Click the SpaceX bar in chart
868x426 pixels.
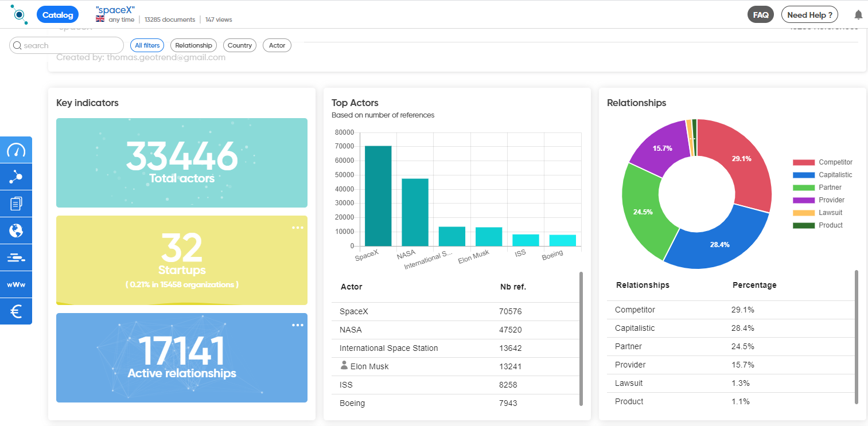point(378,196)
